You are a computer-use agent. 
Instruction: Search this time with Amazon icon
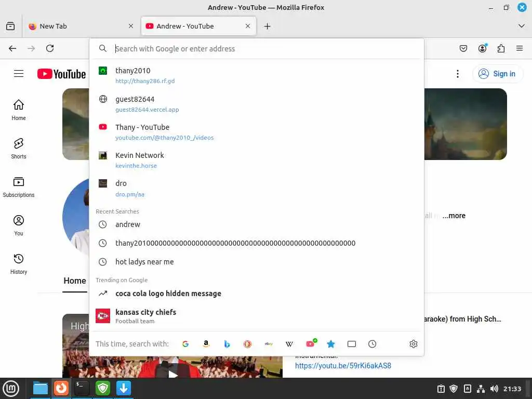[206, 344]
